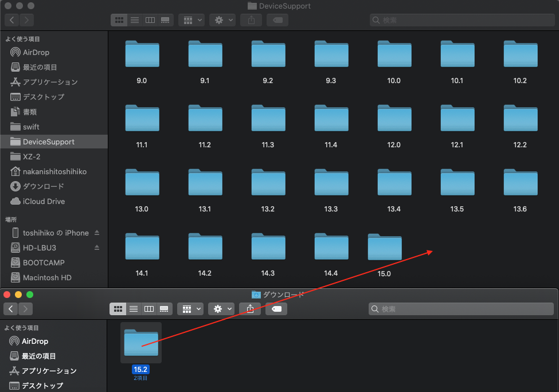Open the 9.0 folder in DeviceSupport

[142, 54]
